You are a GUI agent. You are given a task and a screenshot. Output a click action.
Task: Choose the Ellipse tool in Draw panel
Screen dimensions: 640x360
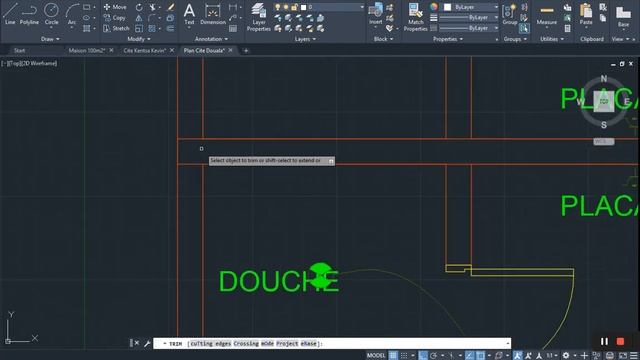point(87,18)
